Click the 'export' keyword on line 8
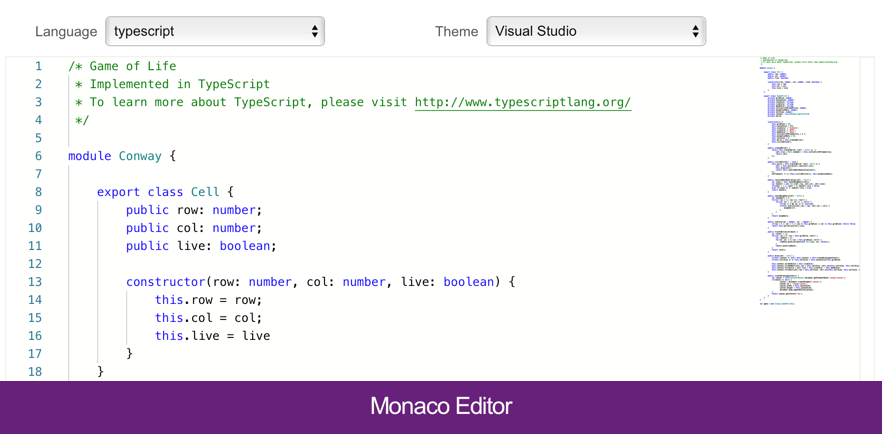882x434 pixels. (x=118, y=192)
